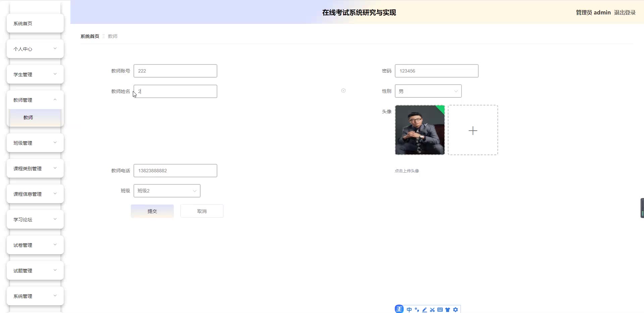644x313 pixels.
Task: Select the 教师 submenu item
Action: pyautogui.click(x=35, y=118)
